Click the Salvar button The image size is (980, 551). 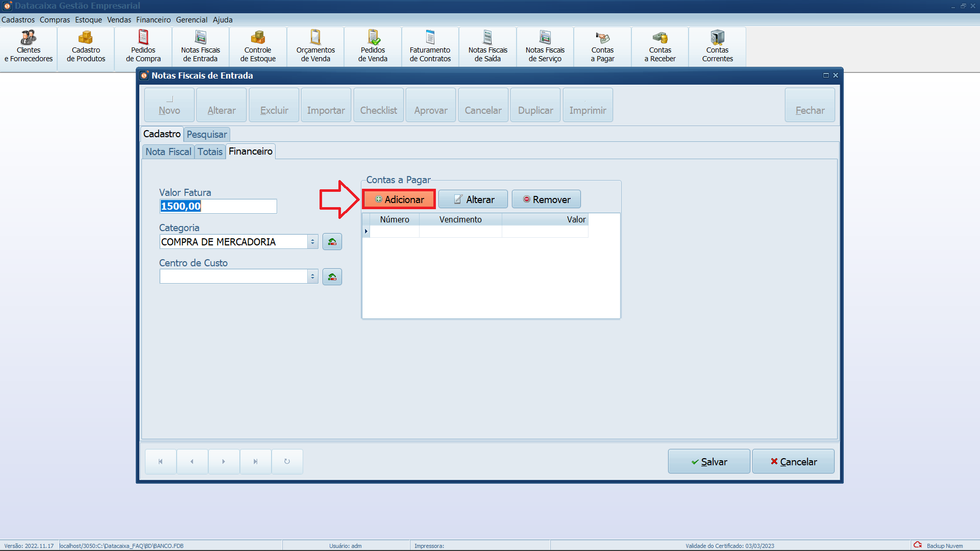[708, 462]
